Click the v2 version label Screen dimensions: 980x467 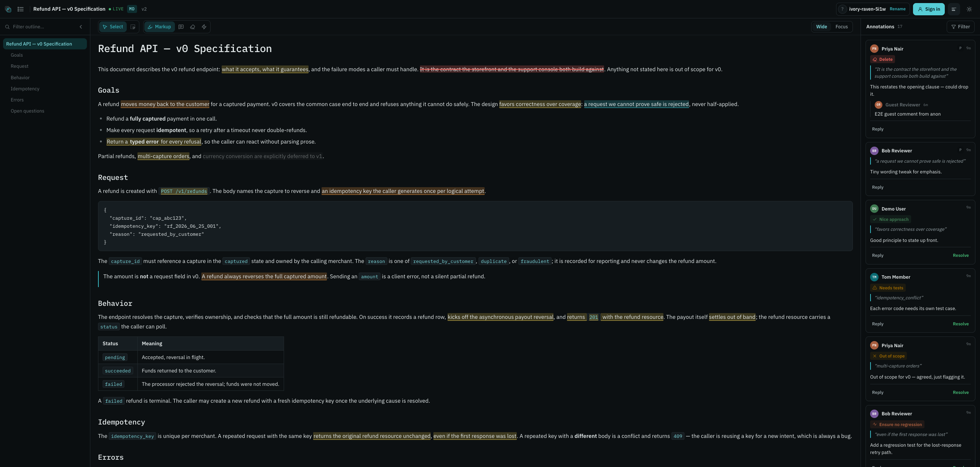coord(144,9)
